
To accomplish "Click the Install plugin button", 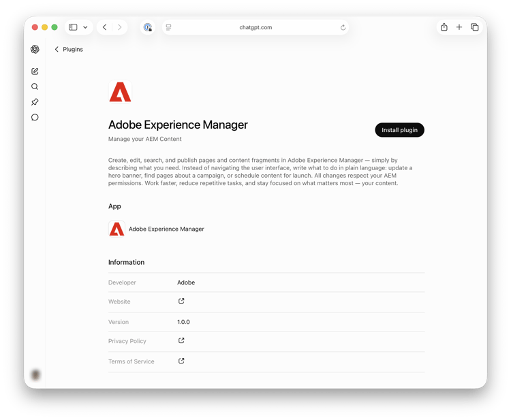I will 399,130.
